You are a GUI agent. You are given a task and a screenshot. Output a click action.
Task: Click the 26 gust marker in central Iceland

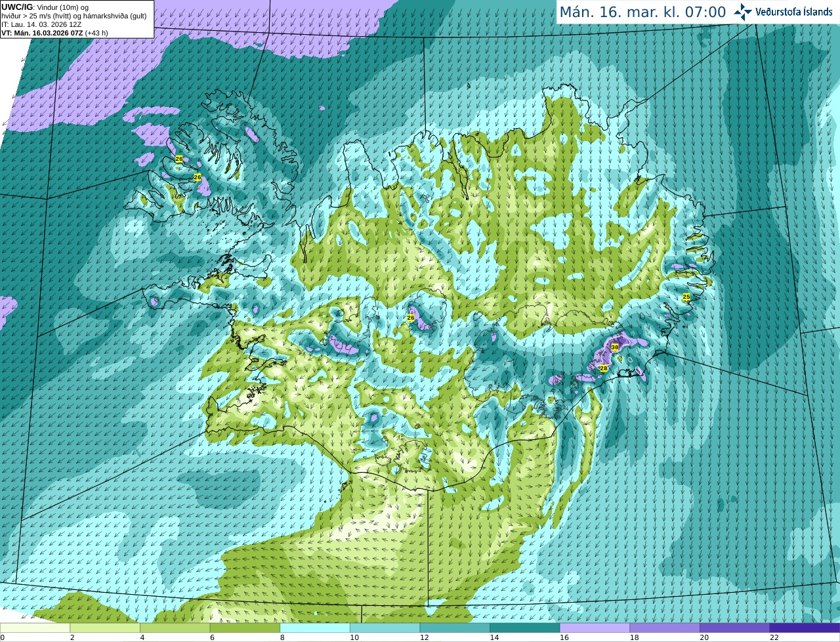click(411, 317)
